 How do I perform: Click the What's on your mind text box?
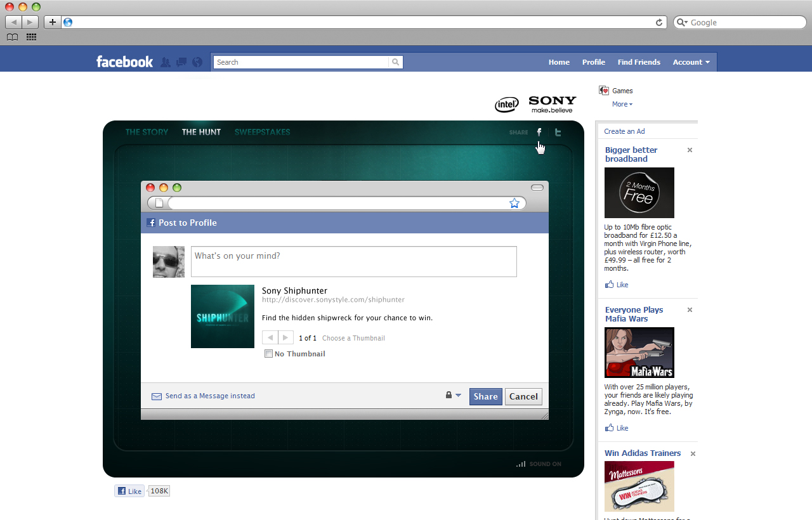[354, 262]
